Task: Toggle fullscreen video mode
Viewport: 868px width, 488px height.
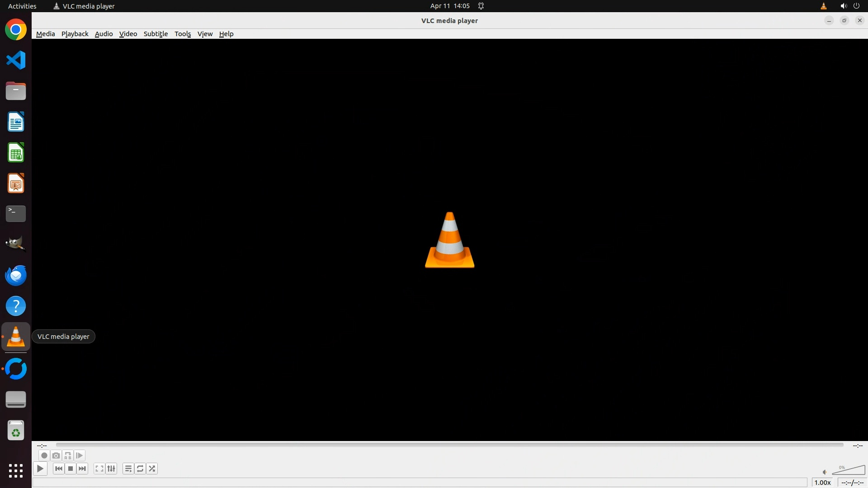Action: (99, 469)
